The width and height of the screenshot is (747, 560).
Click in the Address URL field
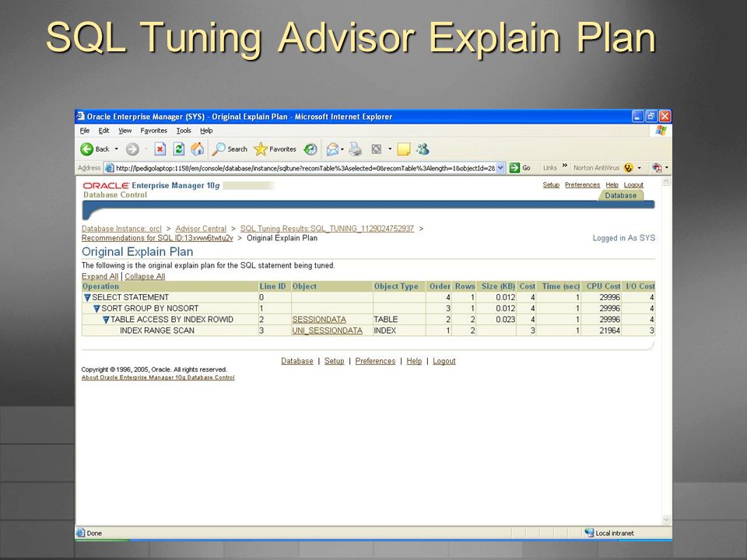coord(305,168)
